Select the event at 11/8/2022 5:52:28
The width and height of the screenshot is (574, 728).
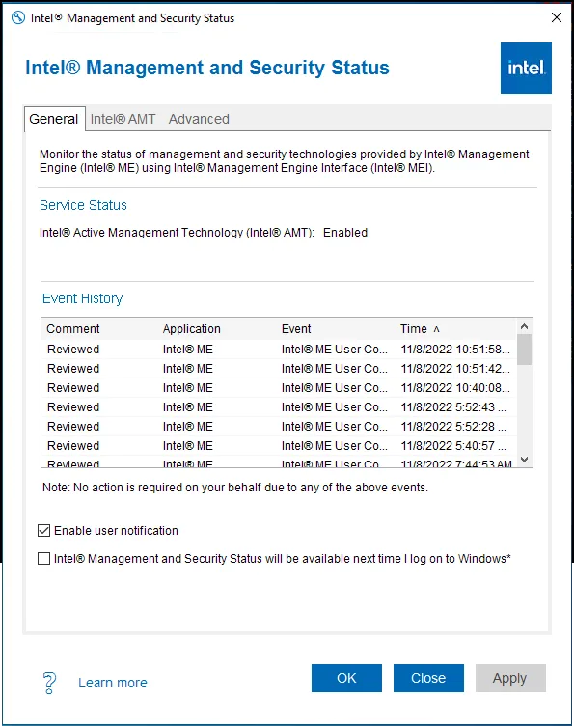tap(279, 426)
